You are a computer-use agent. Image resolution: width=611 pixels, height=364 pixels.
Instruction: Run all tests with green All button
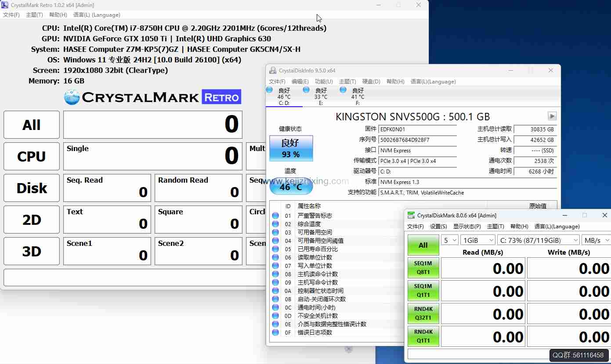pos(423,245)
